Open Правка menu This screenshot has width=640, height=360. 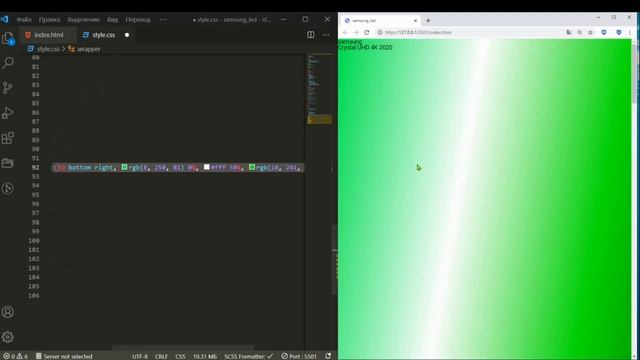click(x=49, y=20)
